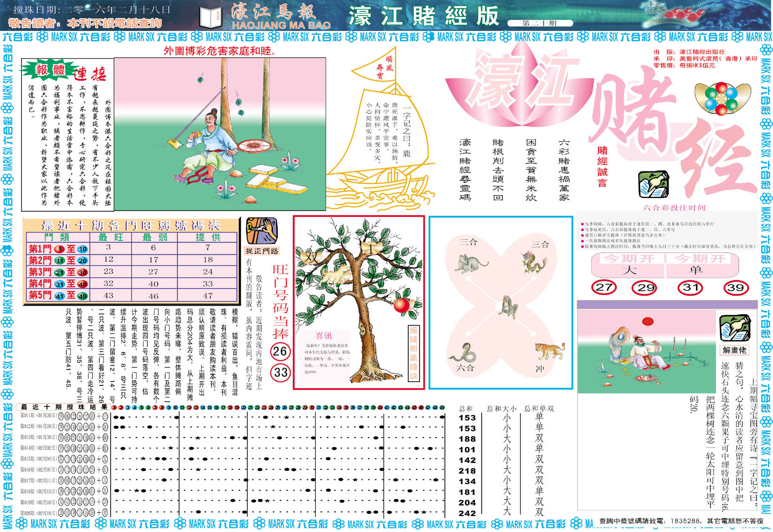Viewport: 773px width, 532px height.
Task: Click red ball 30 in 第3門 row
Action: (82, 272)
